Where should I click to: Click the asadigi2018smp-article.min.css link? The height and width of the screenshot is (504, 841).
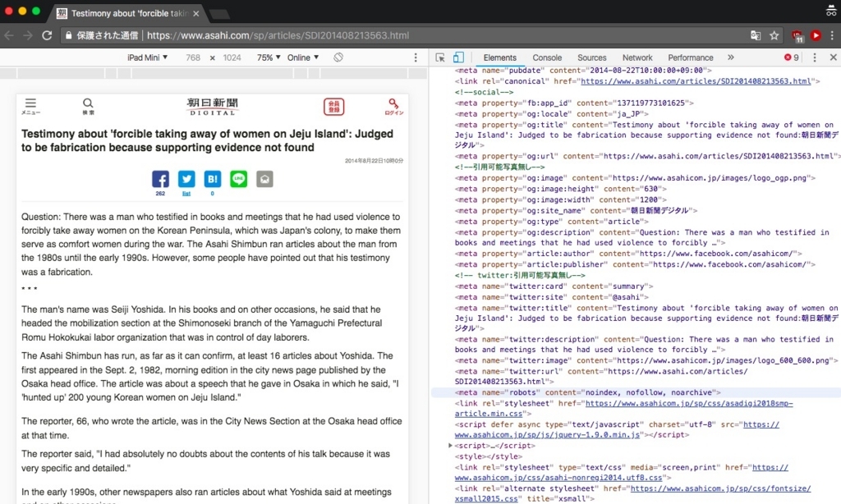(x=624, y=409)
